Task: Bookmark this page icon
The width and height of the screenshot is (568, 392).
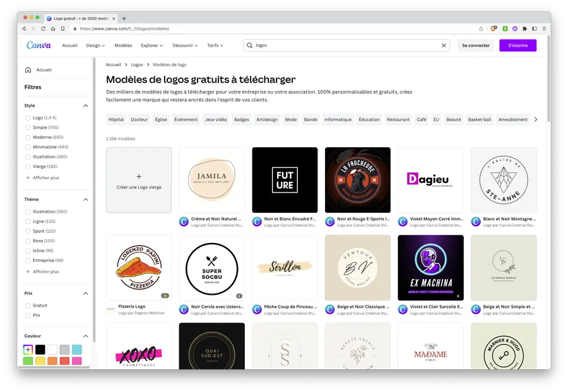Action: [x=62, y=28]
